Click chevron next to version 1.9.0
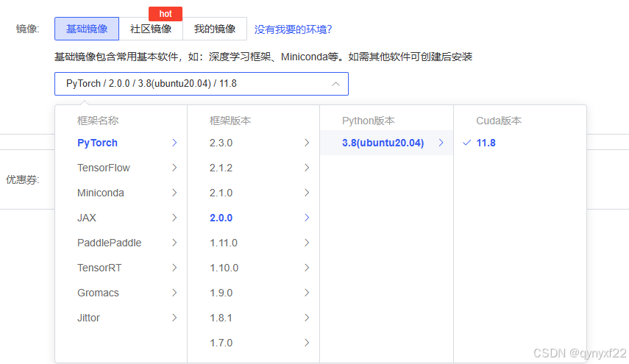The height and width of the screenshot is (364, 629). pyautogui.click(x=307, y=293)
